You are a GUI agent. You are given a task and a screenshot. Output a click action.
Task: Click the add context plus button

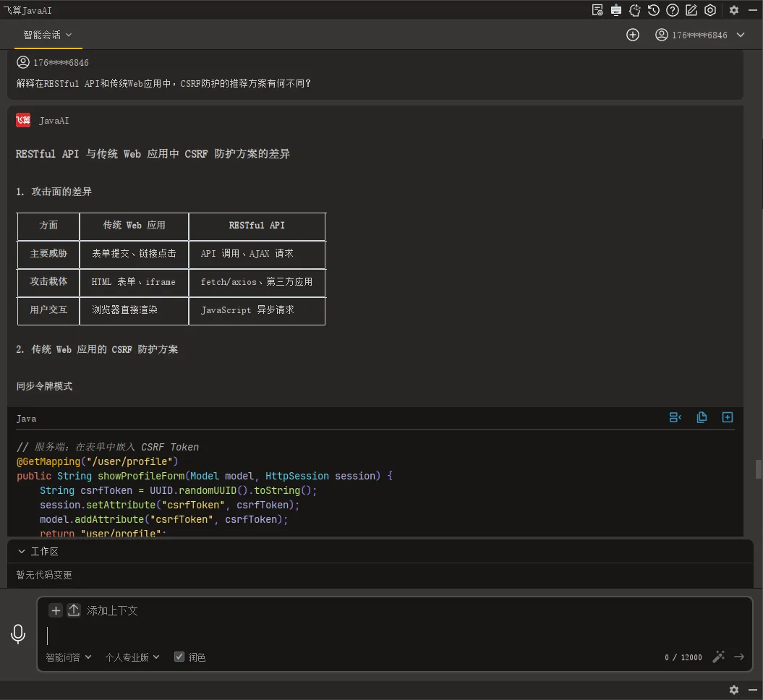56,610
